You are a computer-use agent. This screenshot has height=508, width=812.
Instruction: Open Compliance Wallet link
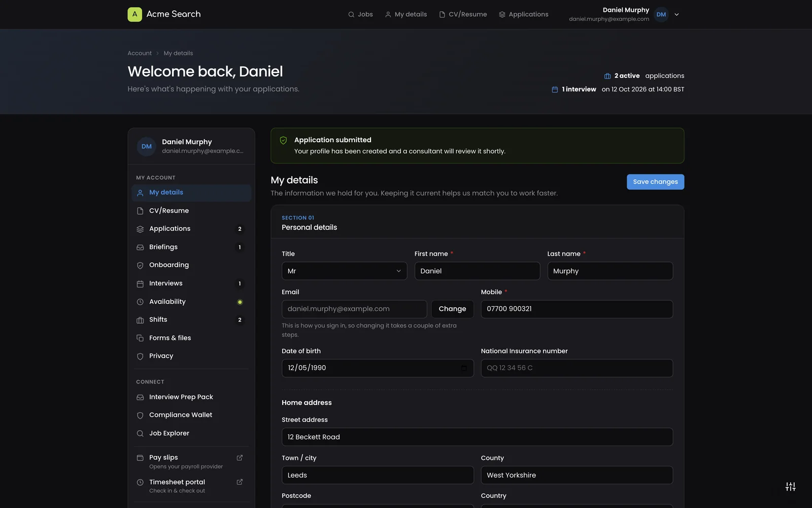191,415
